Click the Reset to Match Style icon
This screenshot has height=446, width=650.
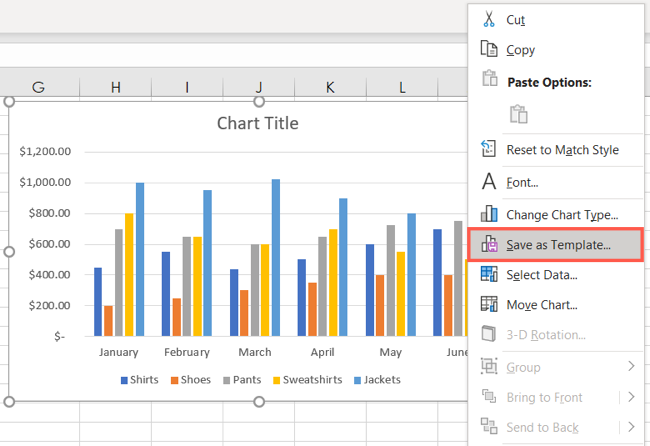click(489, 149)
